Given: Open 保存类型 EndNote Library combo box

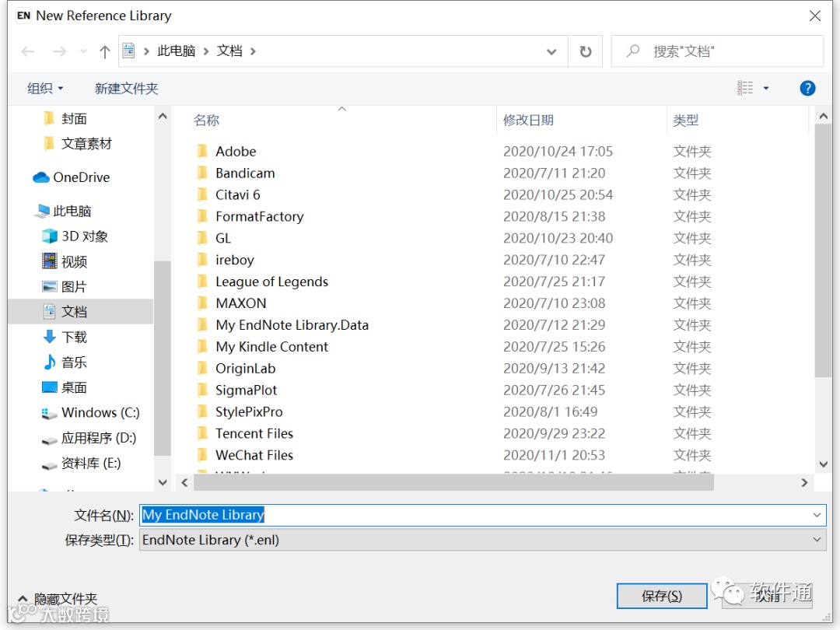Looking at the screenshot, I should click(483, 540).
